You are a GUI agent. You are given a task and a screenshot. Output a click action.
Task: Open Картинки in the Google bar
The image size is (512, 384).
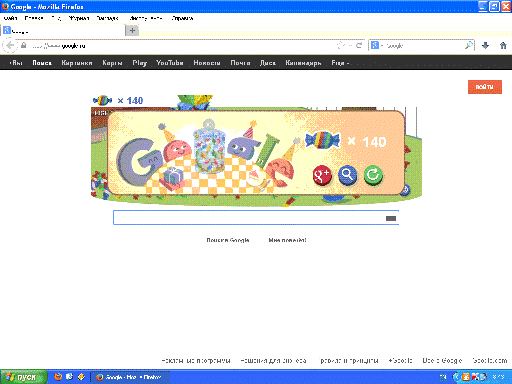[77, 63]
